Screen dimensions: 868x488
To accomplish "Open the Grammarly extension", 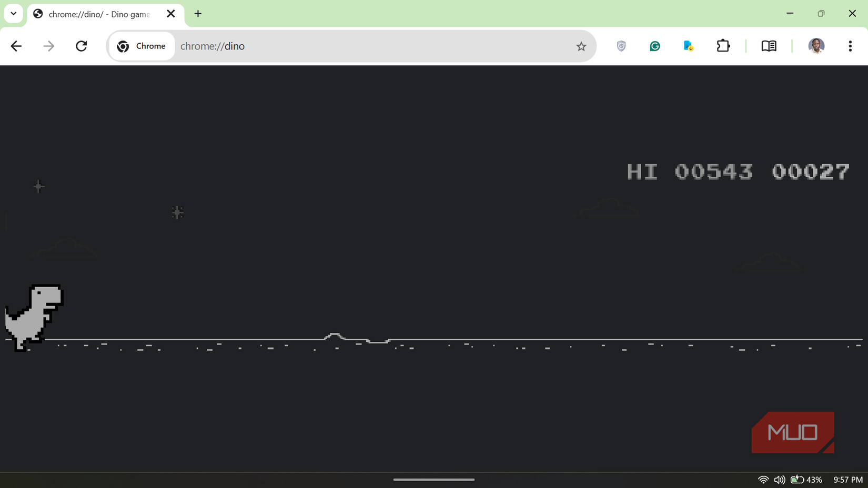I will (655, 46).
